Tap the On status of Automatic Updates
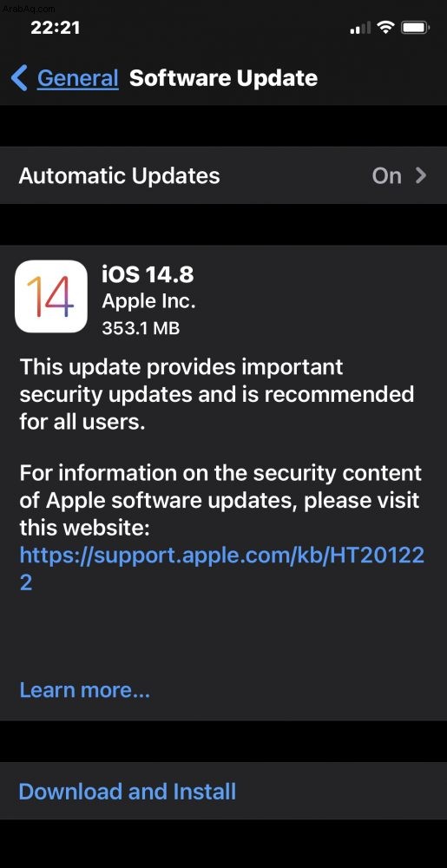 coord(387,175)
